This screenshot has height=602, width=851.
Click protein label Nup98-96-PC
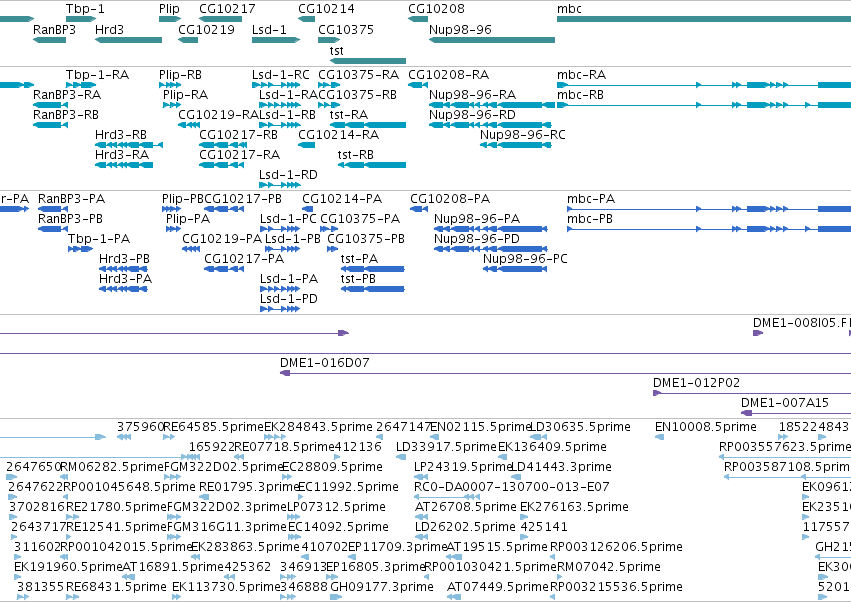(525, 259)
